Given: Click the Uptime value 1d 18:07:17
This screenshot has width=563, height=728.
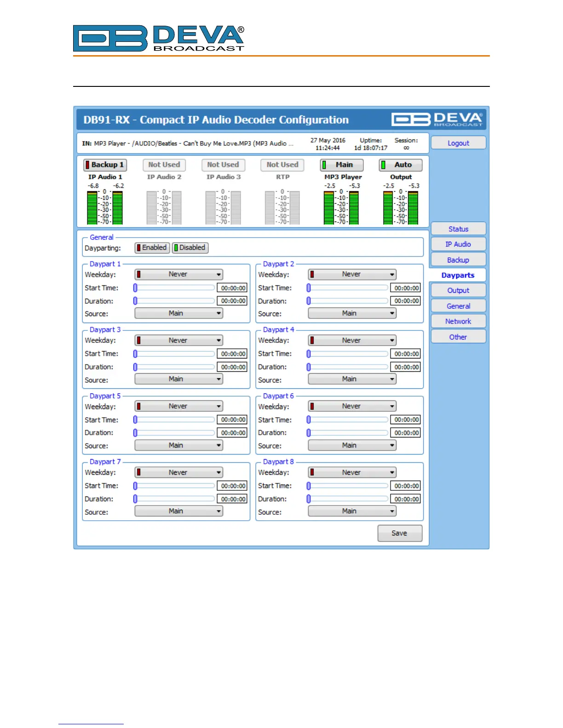Looking at the screenshot, I should [371, 148].
